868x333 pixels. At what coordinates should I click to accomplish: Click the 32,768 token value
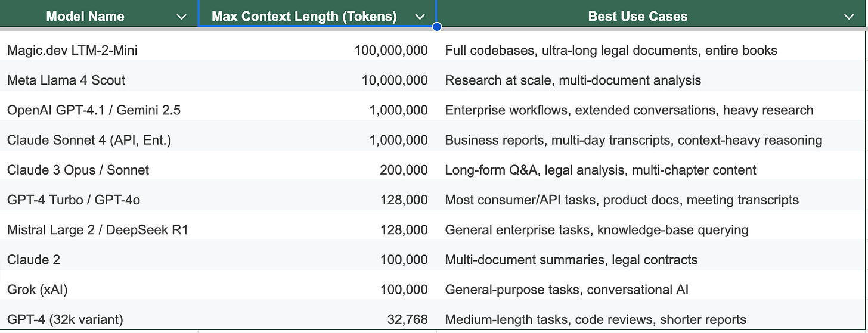[x=407, y=319]
